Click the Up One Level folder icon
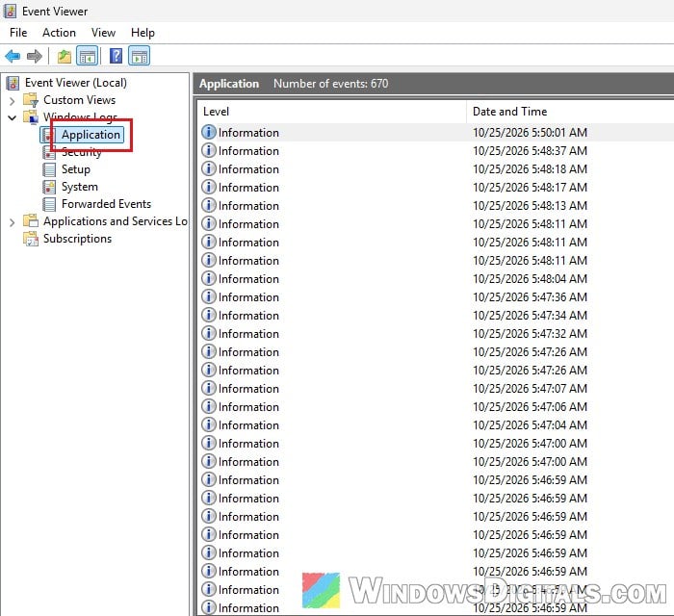This screenshot has width=674, height=616. coord(65,56)
